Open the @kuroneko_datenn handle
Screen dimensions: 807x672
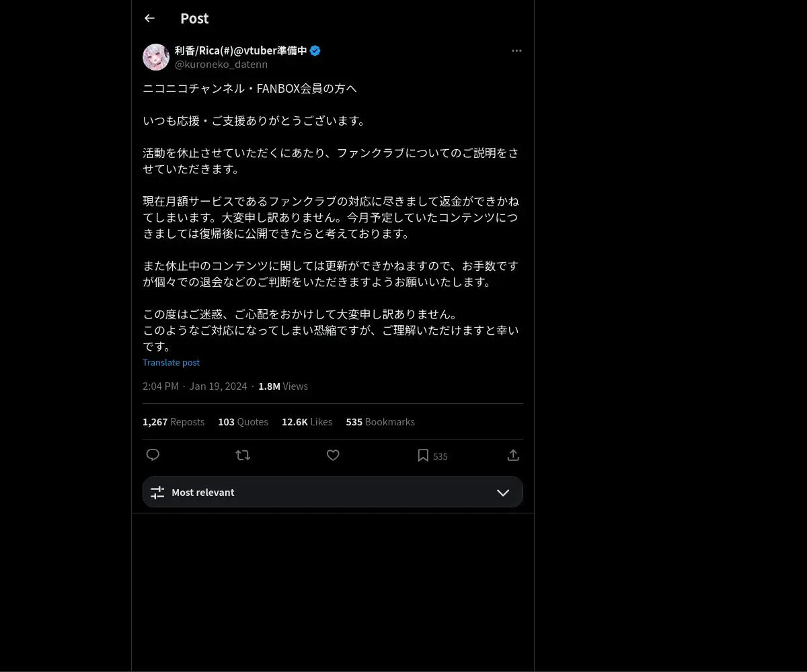(x=221, y=65)
